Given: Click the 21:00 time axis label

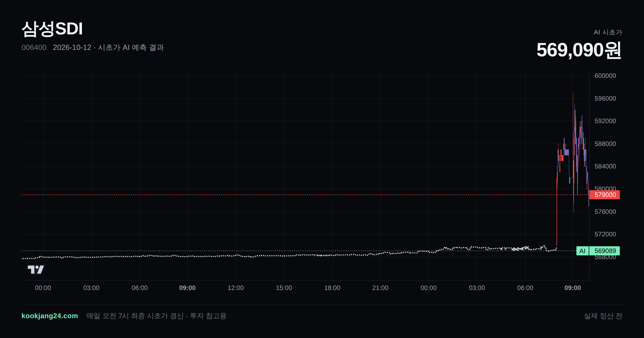Looking at the screenshot, I should click(x=380, y=288).
